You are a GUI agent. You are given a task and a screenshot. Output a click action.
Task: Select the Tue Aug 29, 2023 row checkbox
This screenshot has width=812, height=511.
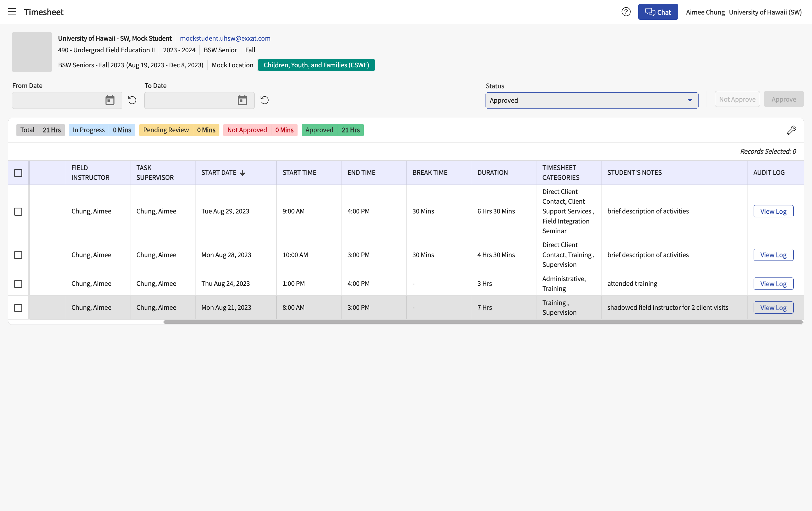click(x=18, y=212)
